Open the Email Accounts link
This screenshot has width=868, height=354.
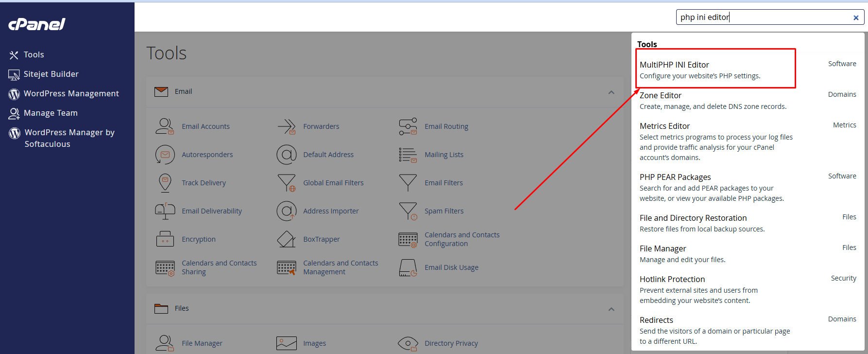pyautogui.click(x=205, y=126)
